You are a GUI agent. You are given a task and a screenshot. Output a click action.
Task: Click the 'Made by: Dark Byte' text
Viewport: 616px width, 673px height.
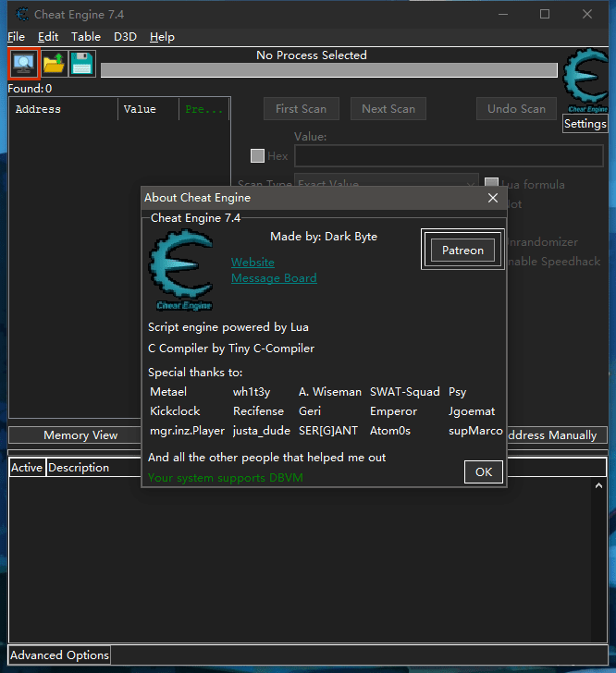324,237
